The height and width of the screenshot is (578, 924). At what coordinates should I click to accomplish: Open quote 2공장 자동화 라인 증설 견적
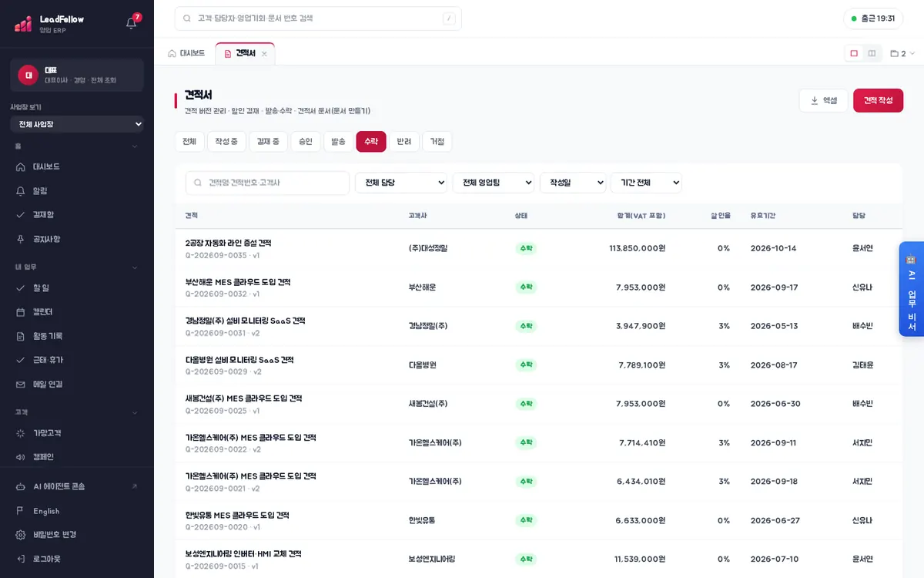pos(228,244)
